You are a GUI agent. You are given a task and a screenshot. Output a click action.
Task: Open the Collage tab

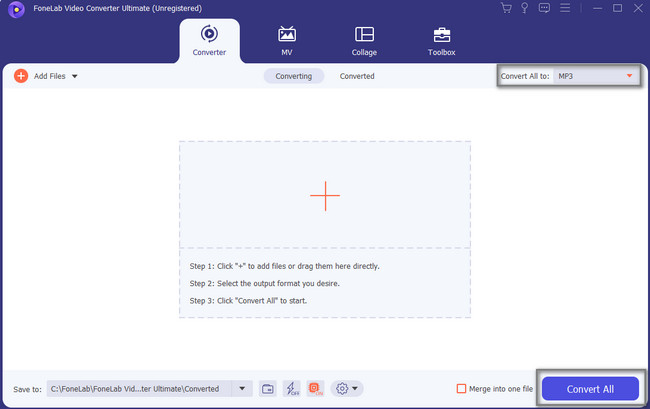364,41
